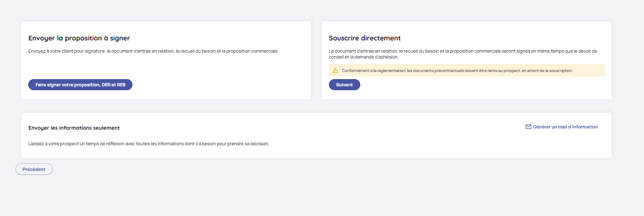Click the Envoyer les informations seulement title
This screenshot has width=644, height=216.
click(x=74, y=128)
